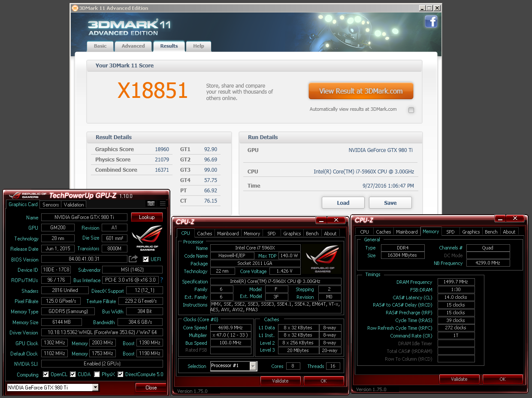Viewport: 532px width, 398px height.
Task: Minimize the CPU-Z CPU window
Action: 322,220
